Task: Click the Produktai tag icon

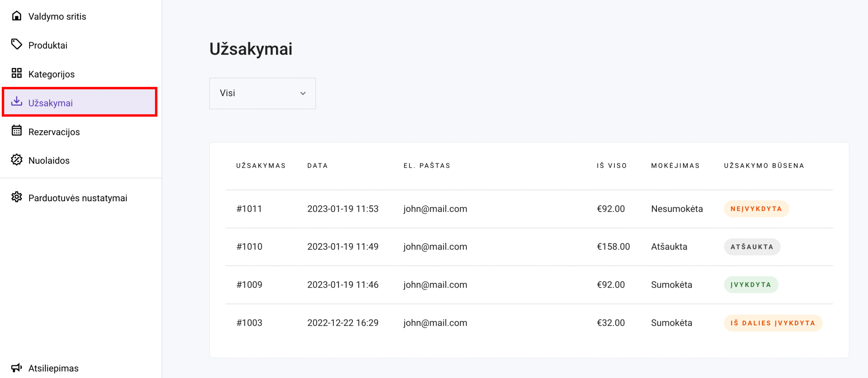Action: [17, 44]
